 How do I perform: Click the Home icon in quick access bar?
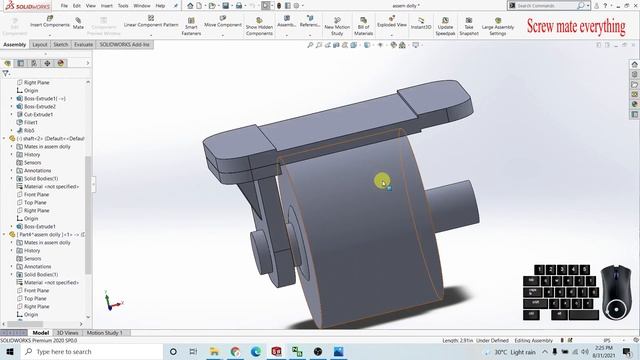point(190,6)
